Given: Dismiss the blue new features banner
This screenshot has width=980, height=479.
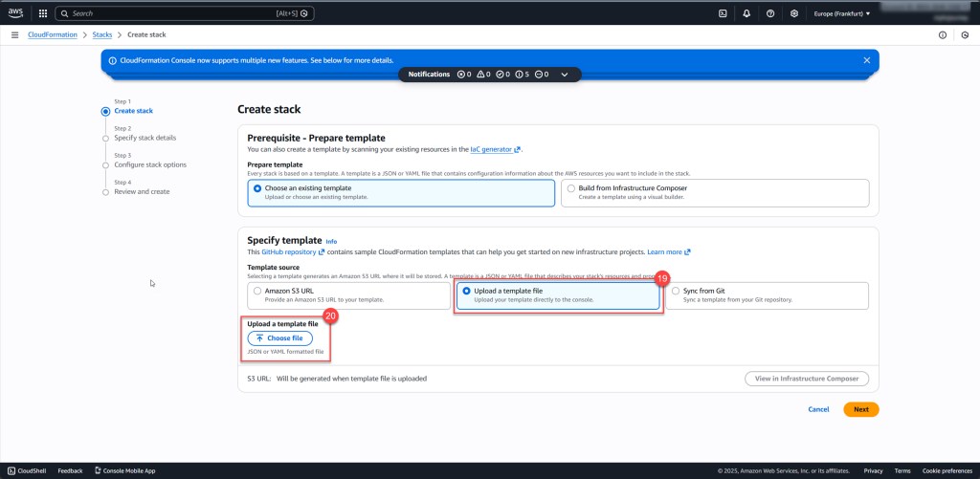Looking at the screenshot, I should tap(866, 60).
